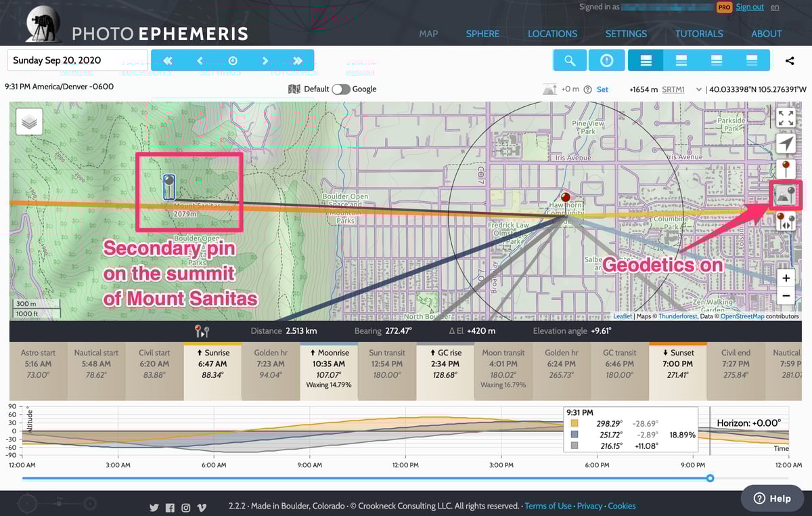Viewport: 812px width, 516px height.
Task: Click the Leaflet attribution link
Action: 623,316
